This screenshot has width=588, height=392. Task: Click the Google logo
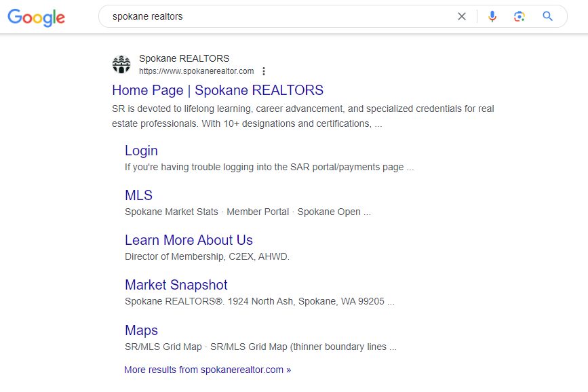click(37, 17)
